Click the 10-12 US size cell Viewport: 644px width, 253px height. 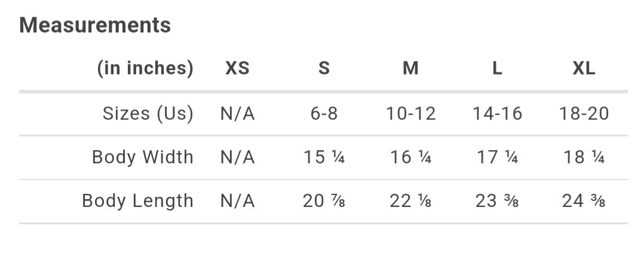click(411, 114)
